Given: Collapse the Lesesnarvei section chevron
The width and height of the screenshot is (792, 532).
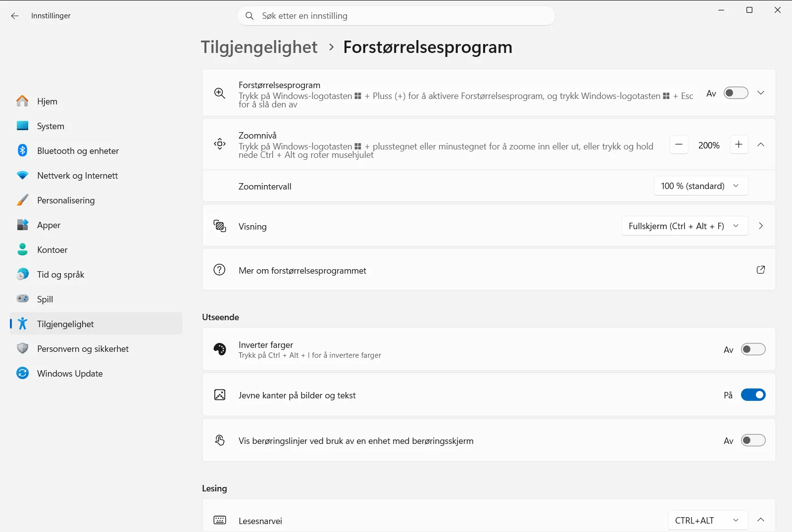Looking at the screenshot, I should click(761, 520).
